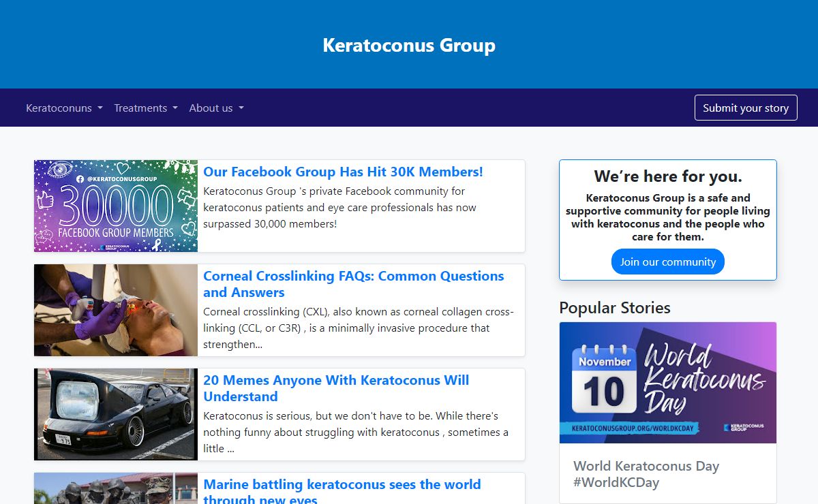Click the 'We're here for you.' heading
The height and width of the screenshot is (504, 818).
(x=668, y=176)
